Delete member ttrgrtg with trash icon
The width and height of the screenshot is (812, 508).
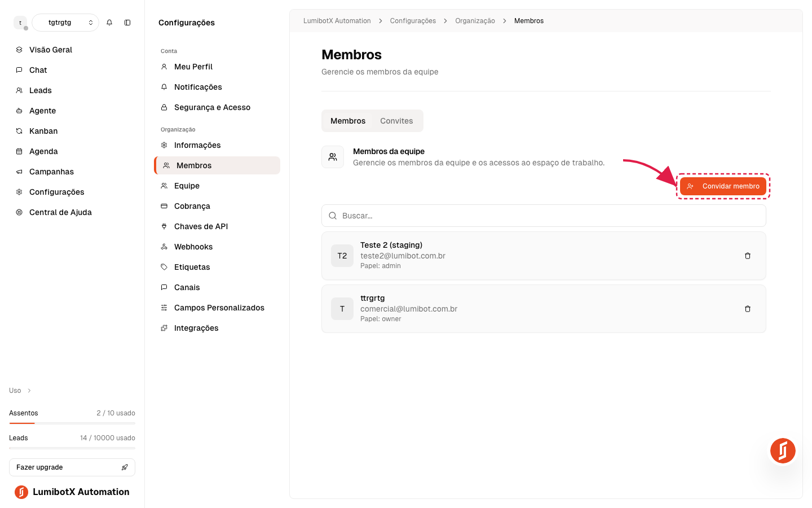748,309
